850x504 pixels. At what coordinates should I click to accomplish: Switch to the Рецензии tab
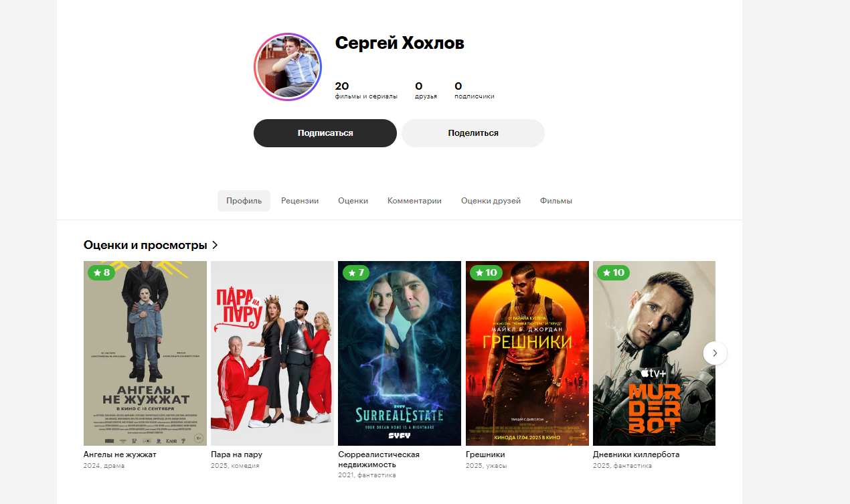[300, 201]
